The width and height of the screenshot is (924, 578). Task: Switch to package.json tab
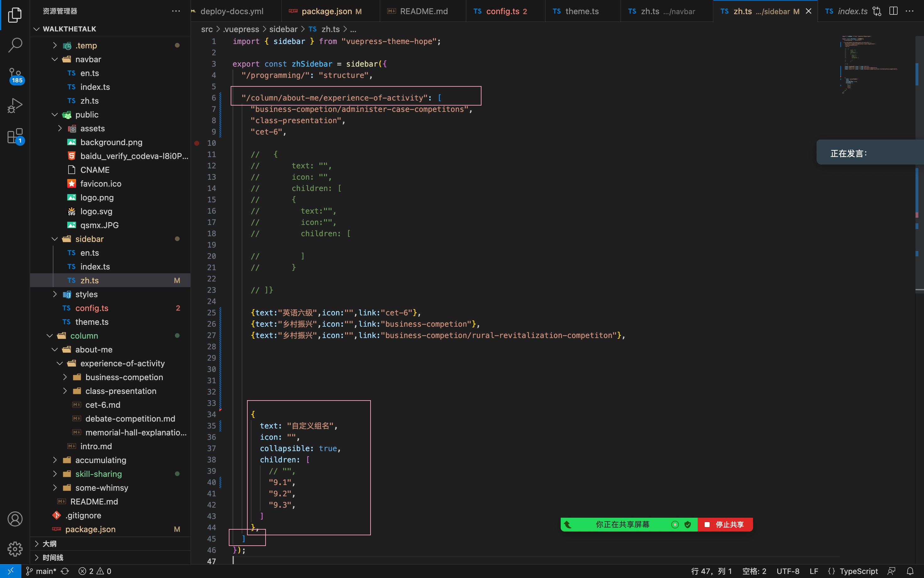point(331,11)
